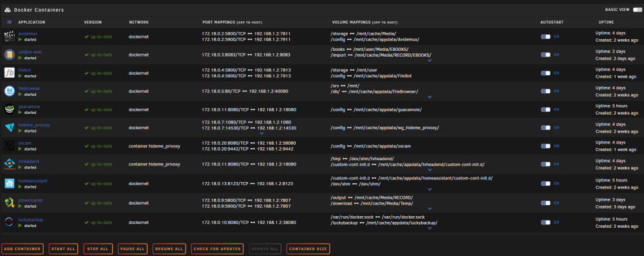Viewport: 644px width, 256px height.
Task: Click the Version column header
Action: point(93,22)
